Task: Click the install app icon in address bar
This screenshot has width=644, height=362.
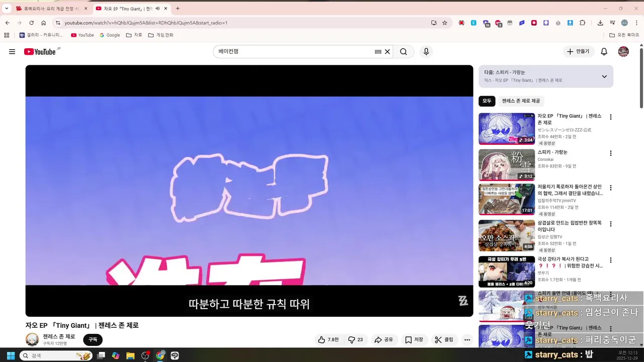Action: [x=434, y=23]
